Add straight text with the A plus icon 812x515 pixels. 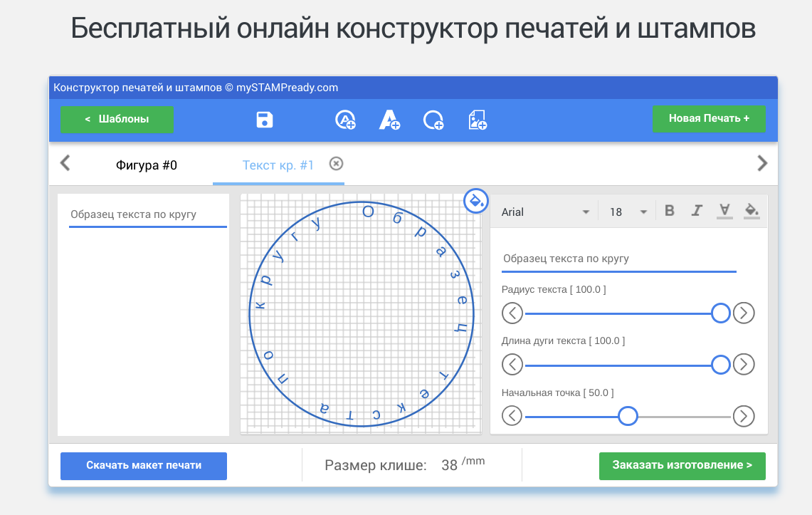coord(389,120)
